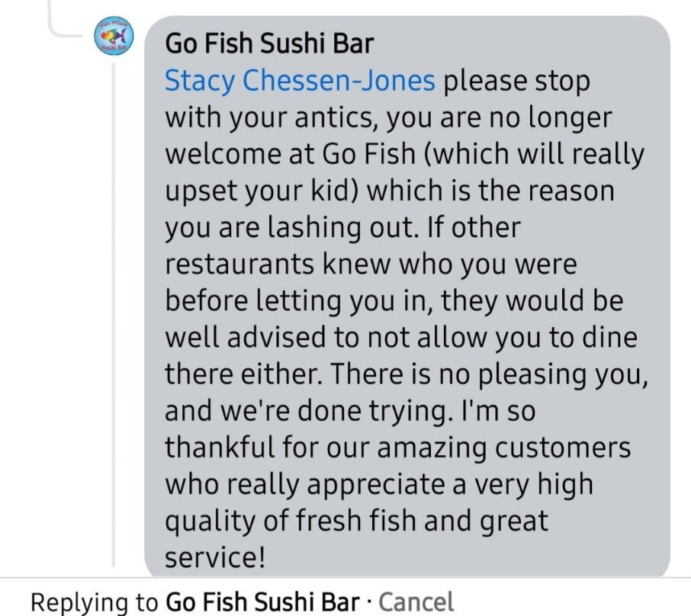Click the Stacy Chessen-Jones tagged name
This screenshot has width=691, height=616.
pos(297,80)
